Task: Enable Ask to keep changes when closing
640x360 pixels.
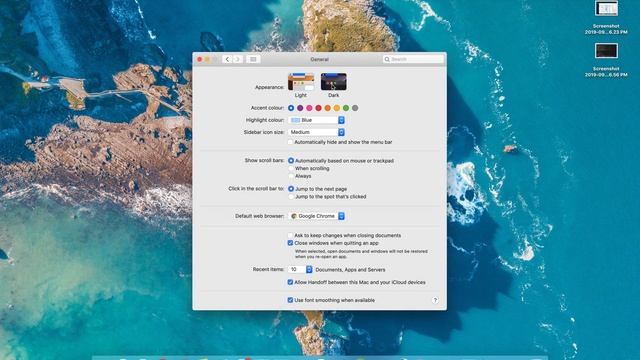Action: coord(290,236)
